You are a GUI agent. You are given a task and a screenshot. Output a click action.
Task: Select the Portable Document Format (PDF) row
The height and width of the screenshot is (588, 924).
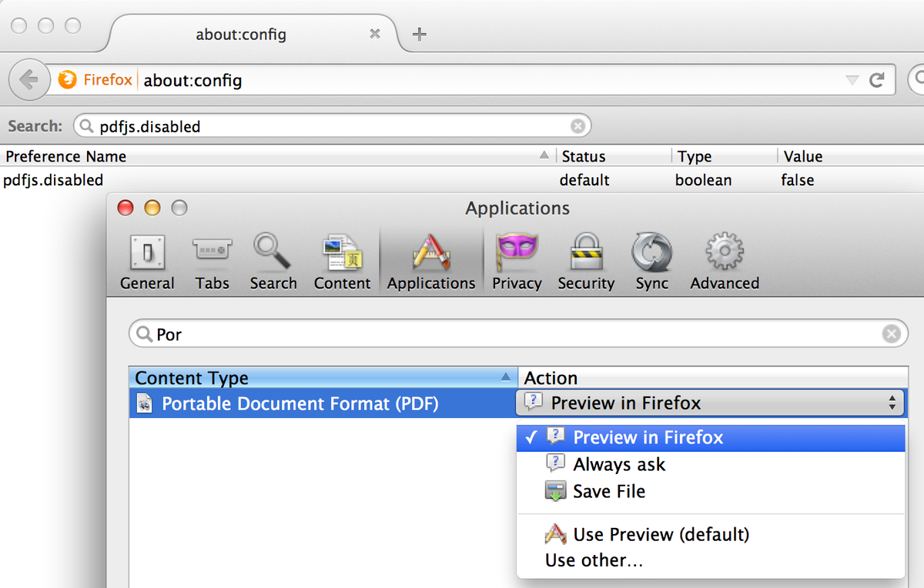click(323, 403)
